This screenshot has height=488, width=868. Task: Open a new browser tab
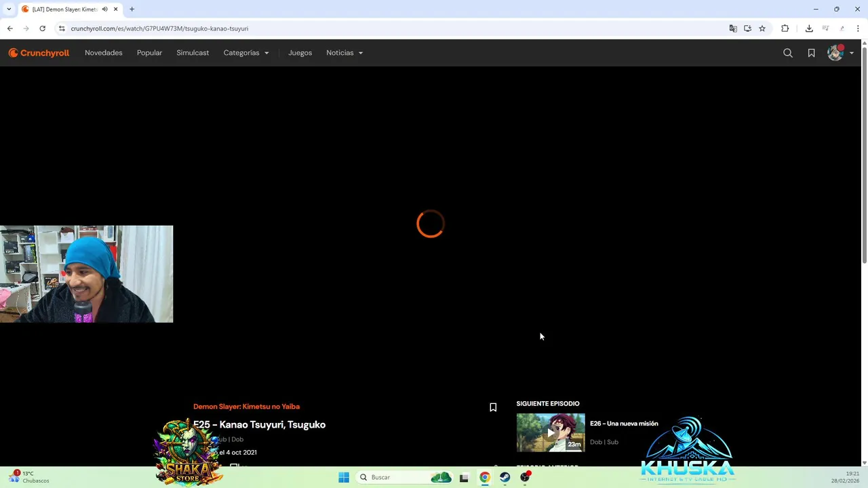coord(132,9)
